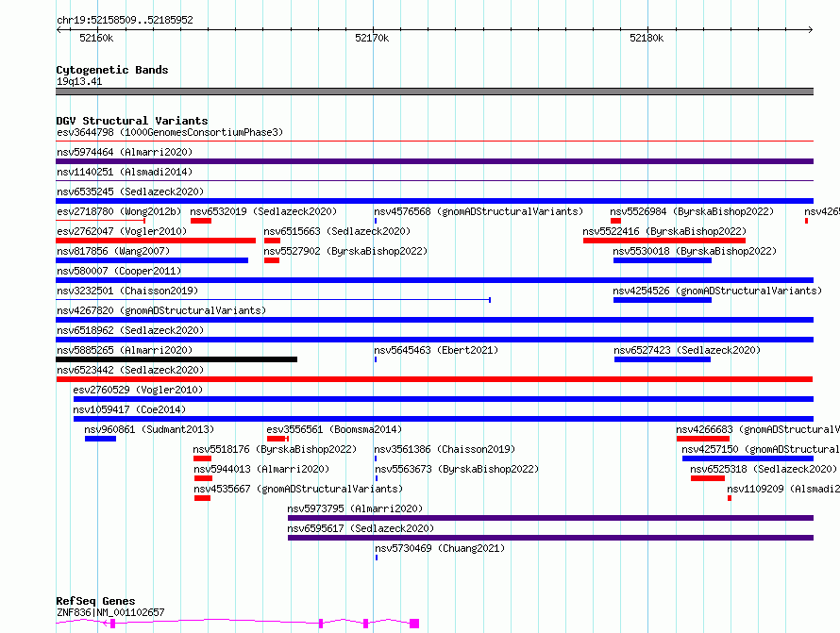Select the nsv817856 Wang2007 blue bar

152,260
